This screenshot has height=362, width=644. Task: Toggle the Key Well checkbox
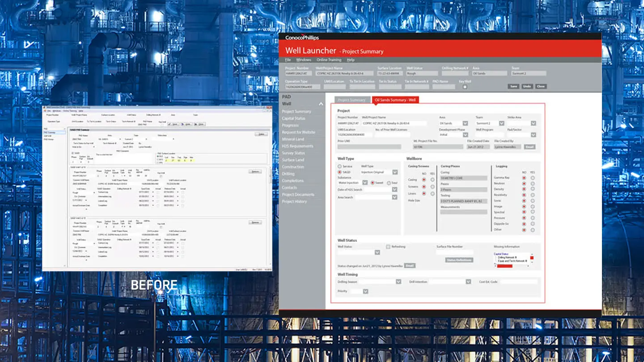pos(465,87)
